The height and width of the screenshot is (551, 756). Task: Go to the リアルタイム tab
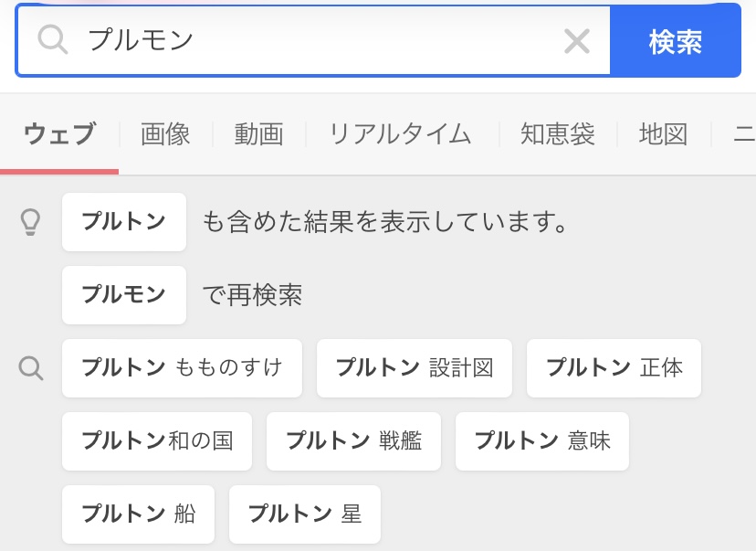400,134
